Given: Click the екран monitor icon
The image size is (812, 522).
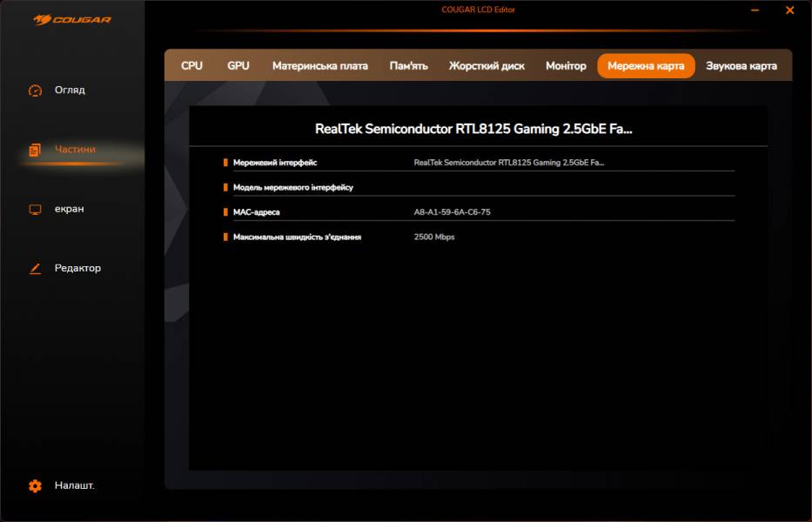Looking at the screenshot, I should coord(35,210).
